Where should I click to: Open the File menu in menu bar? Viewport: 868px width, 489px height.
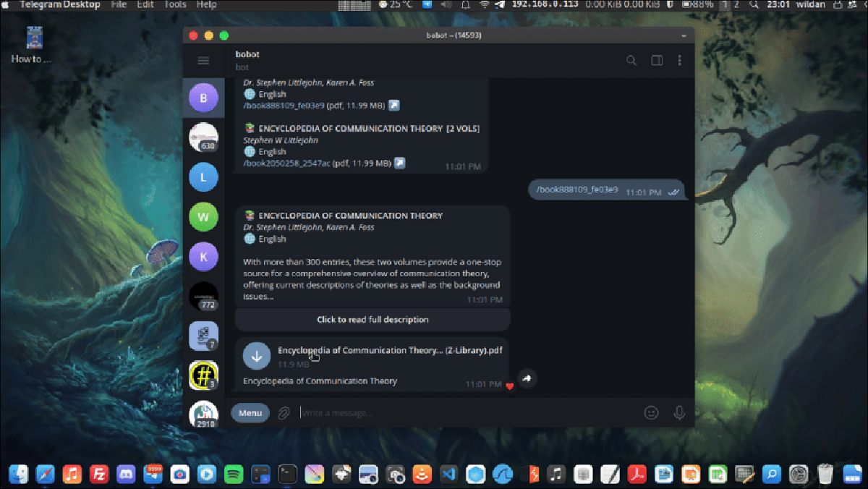[119, 5]
